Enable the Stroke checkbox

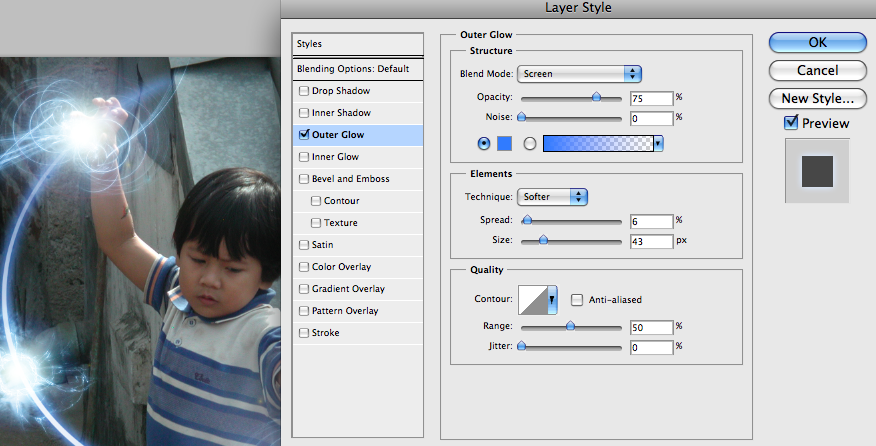(x=304, y=333)
